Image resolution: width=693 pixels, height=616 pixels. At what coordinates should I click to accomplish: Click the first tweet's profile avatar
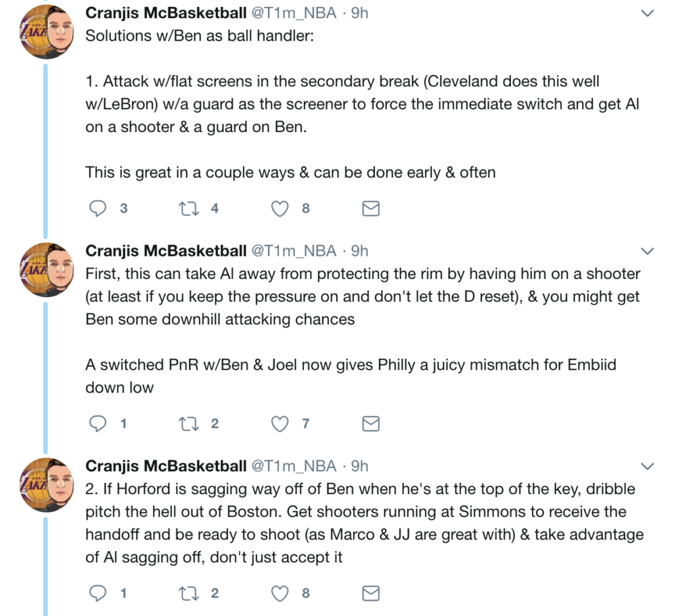click(x=45, y=32)
